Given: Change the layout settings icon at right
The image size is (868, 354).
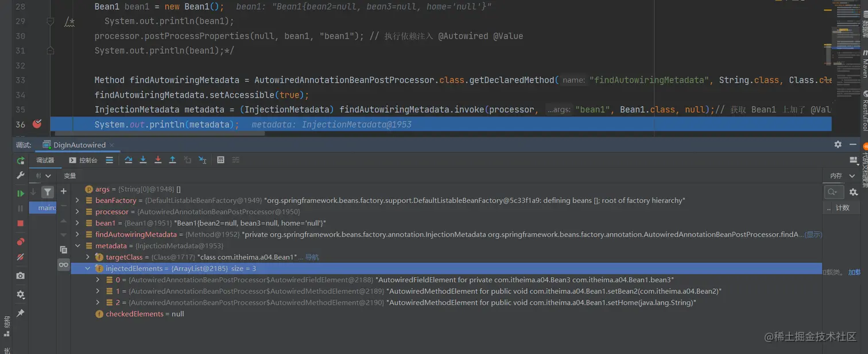Looking at the screenshot, I should (x=853, y=160).
